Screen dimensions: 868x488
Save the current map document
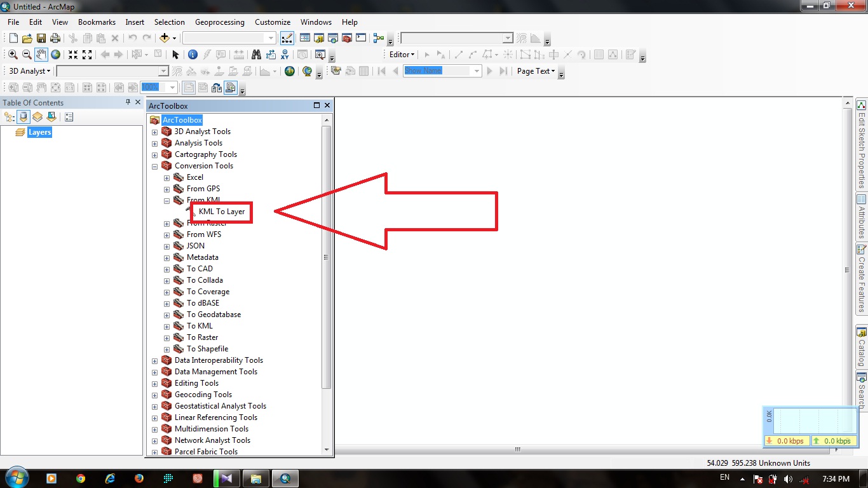[41, 38]
